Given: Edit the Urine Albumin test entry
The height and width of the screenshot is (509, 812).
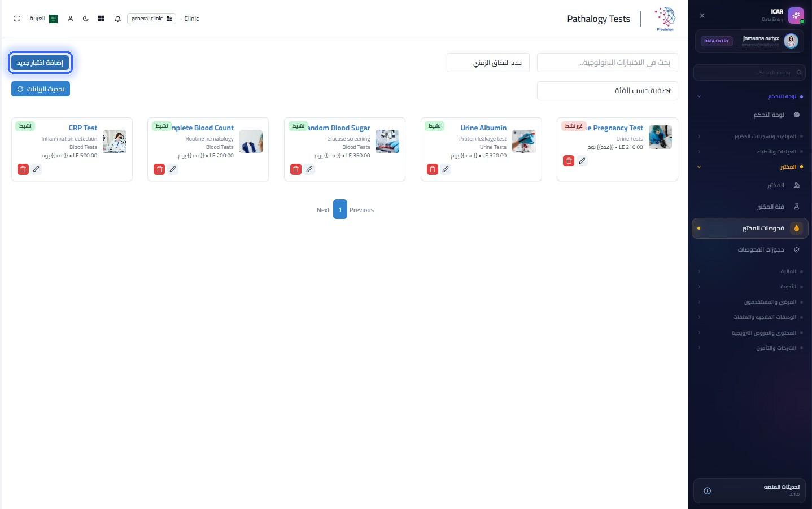Looking at the screenshot, I should tap(446, 169).
